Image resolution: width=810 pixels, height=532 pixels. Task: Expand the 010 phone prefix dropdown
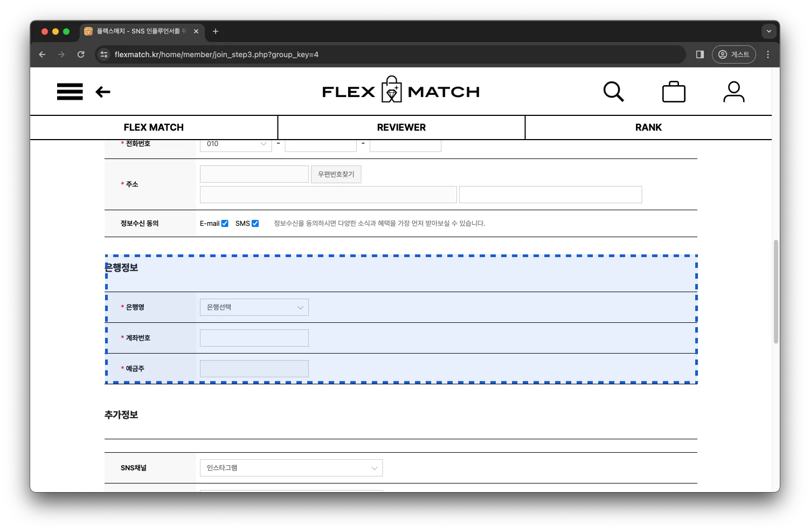click(236, 144)
